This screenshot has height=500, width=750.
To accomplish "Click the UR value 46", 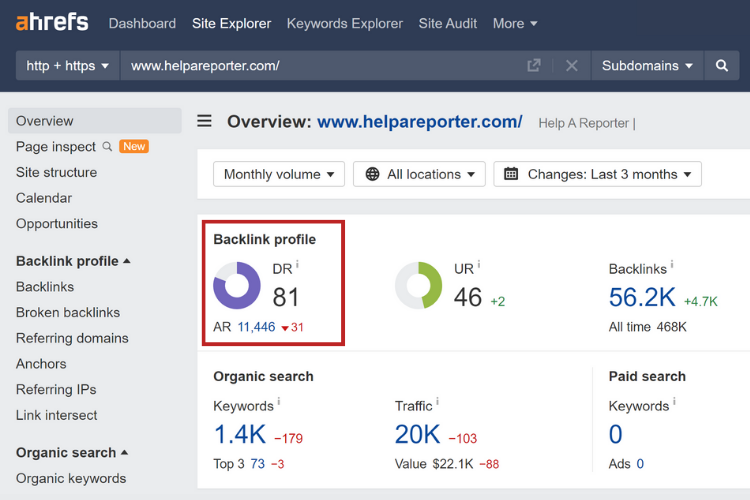I will click(x=468, y=297).
